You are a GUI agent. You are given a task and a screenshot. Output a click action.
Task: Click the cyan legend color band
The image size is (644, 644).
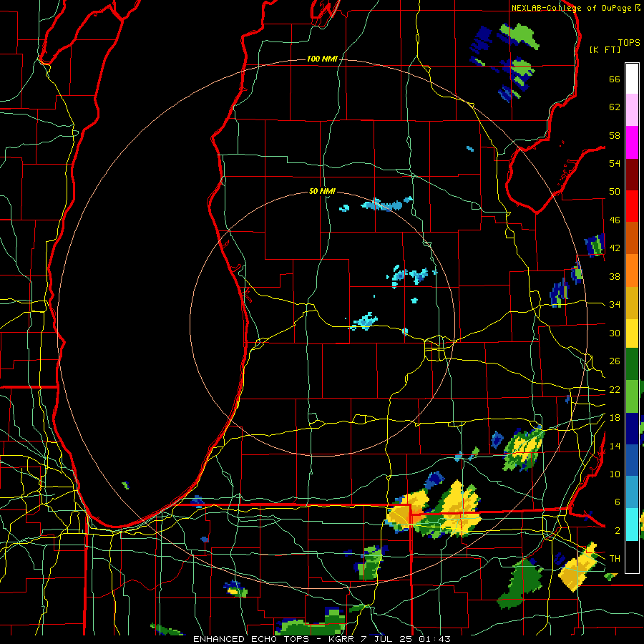(x=632, y=524)
